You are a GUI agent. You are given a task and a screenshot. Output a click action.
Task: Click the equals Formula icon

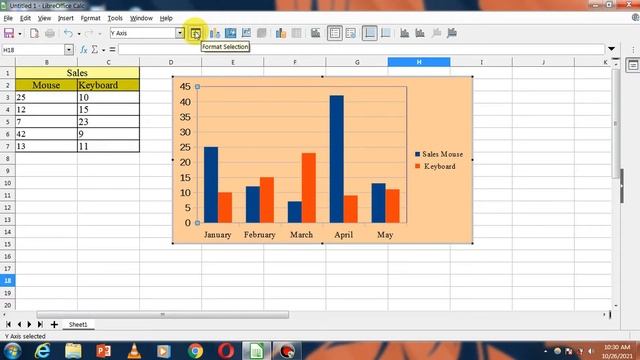coord(112,50)
